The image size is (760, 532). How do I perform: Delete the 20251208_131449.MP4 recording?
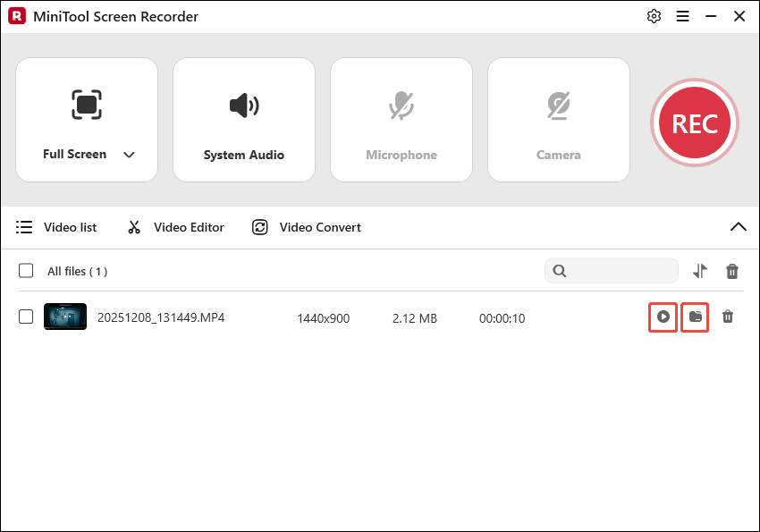(728, 317)
